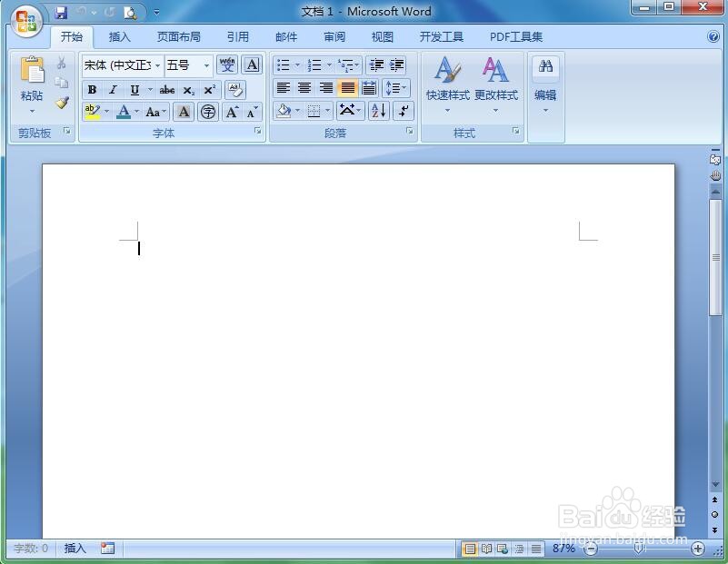Image resolution: width=728 pixels, height=564 pixels.
Task: Activate the Format Painter brush
Action: tap(62, 102)
